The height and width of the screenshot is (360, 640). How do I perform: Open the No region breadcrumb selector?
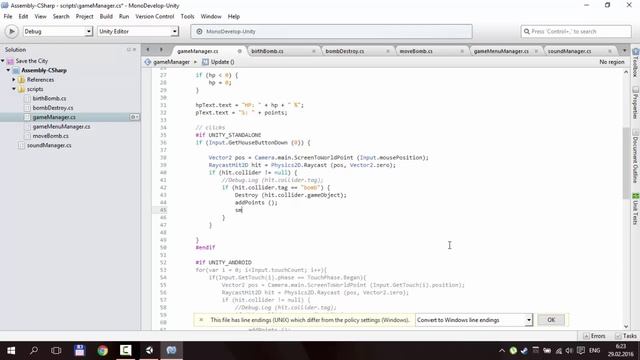coord(611,62)
